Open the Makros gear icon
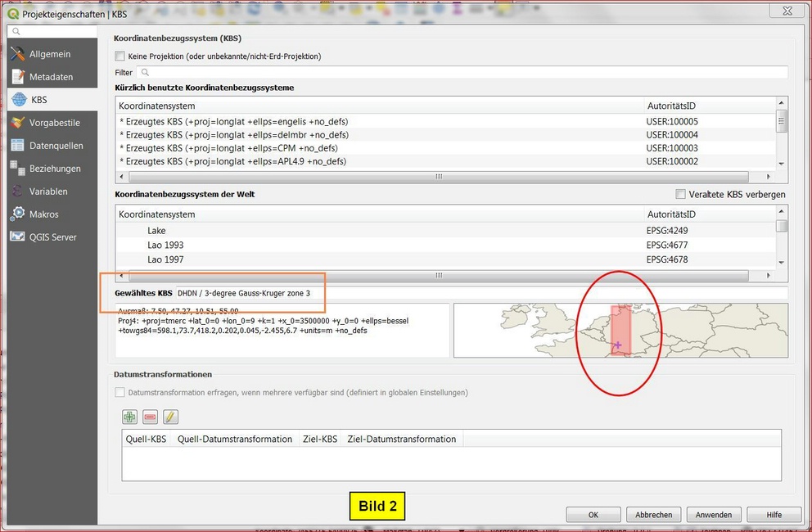 [x=17, y=214]
